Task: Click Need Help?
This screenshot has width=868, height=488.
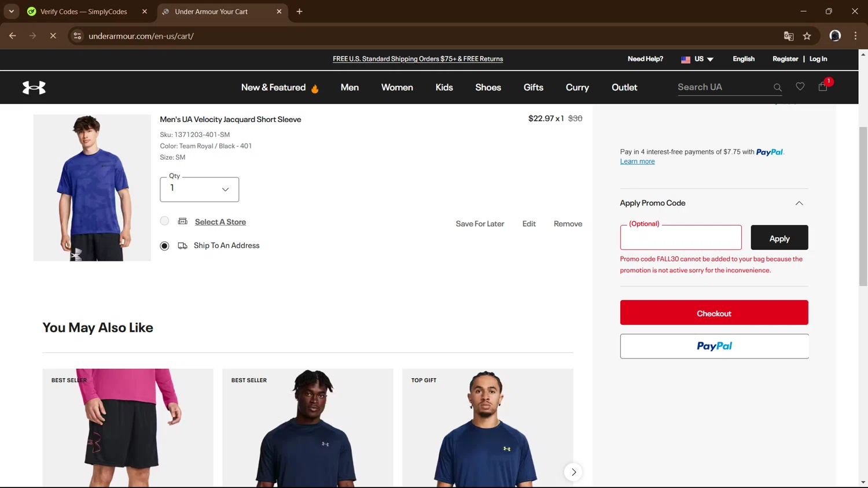Action: 645,59
